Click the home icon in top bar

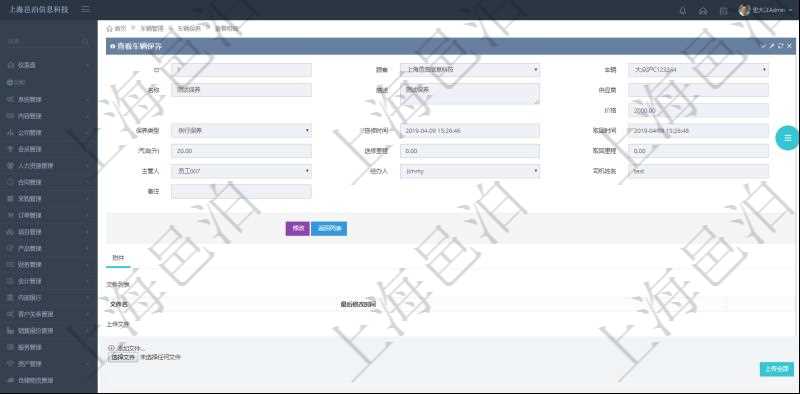[x=703, y=11]
